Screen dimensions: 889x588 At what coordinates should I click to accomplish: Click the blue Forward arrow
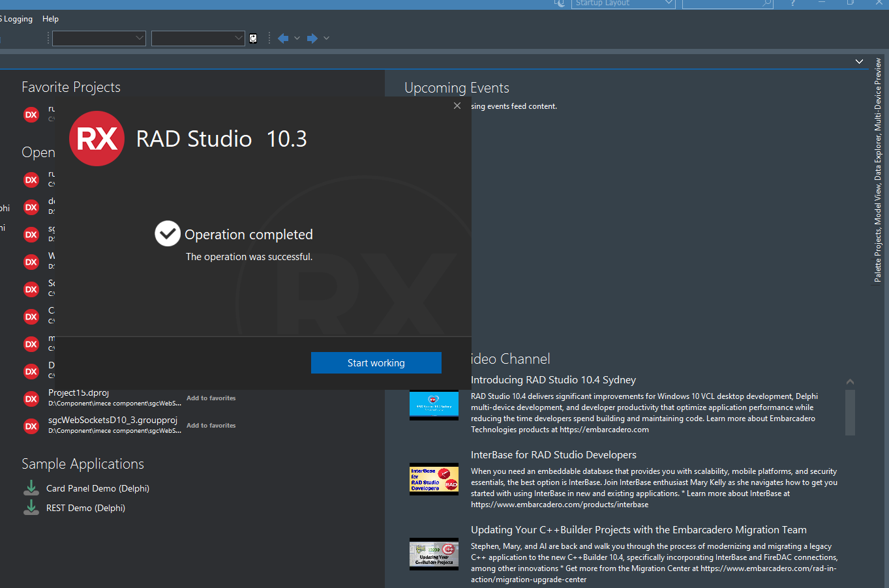point(312,38)
